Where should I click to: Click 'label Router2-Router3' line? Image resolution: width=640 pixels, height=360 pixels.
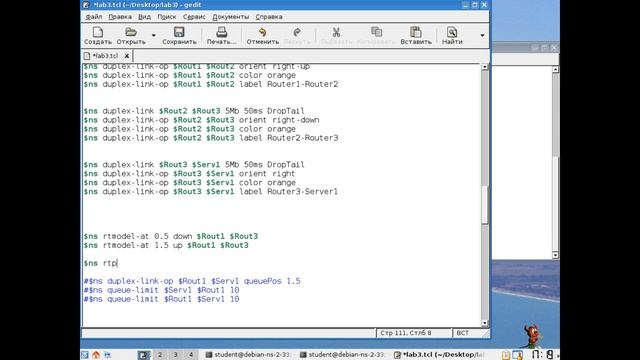coord(211,138)
